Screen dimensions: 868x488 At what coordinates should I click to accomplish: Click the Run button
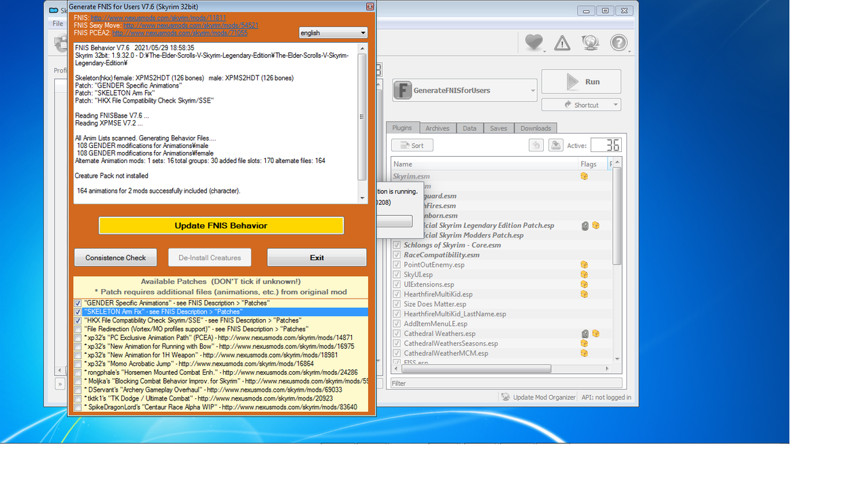click(581, 81)
